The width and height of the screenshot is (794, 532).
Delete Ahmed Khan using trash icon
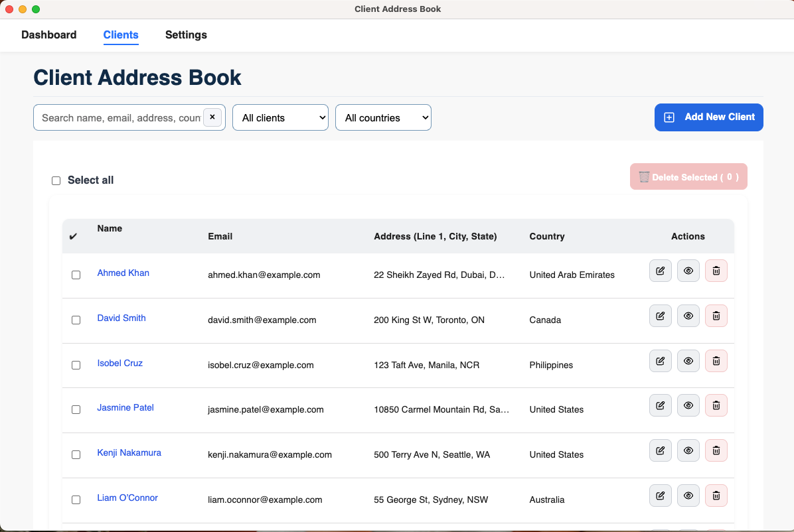[716, 271]
